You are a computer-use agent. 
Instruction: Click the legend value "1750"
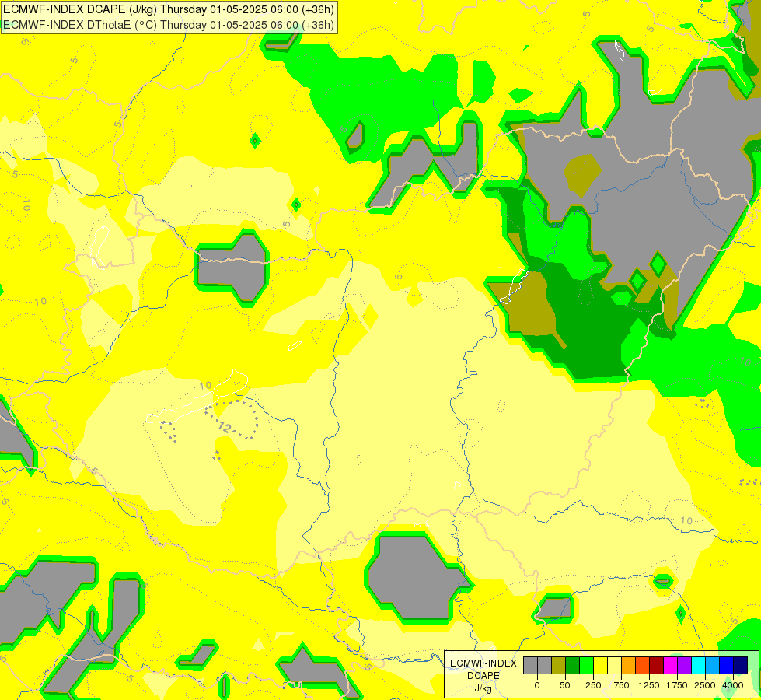[677, 685]
